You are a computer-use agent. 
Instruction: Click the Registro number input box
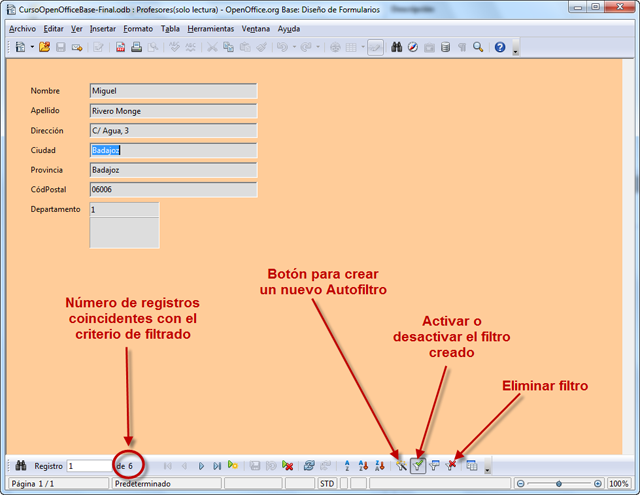pyautogui.click(x=89, y=466)
